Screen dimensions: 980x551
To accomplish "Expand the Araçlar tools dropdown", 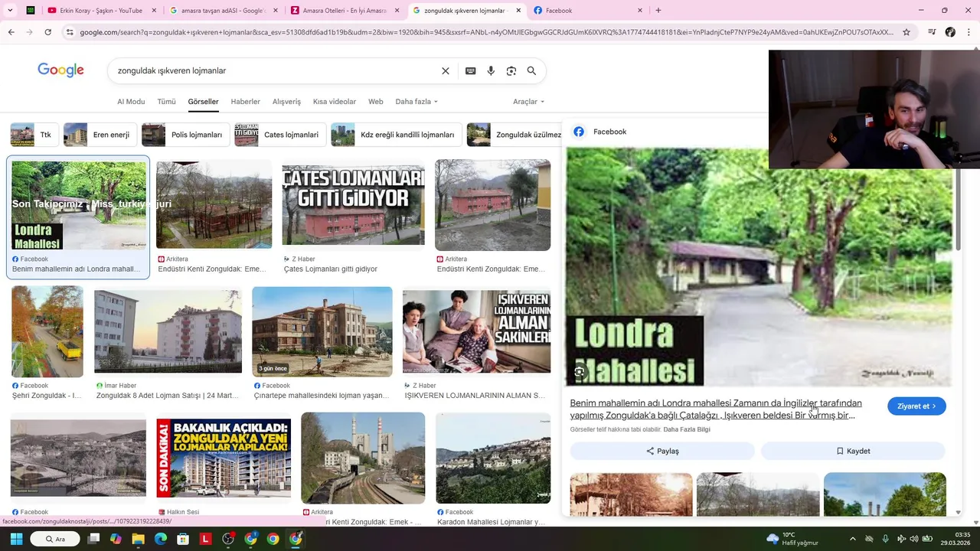I will [528, 102].
